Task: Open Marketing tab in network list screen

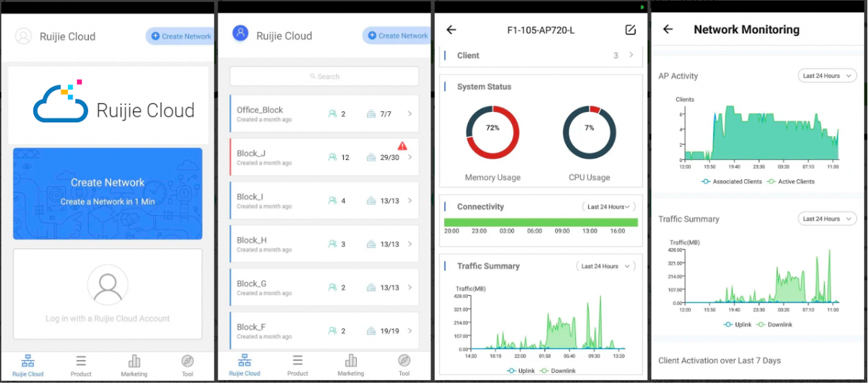Action: (351, 365)
